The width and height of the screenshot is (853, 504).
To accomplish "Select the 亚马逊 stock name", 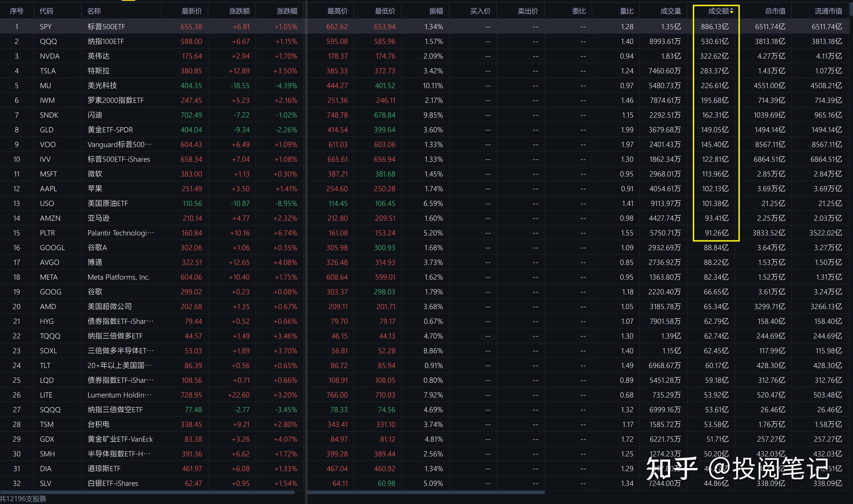I will [x=99, y=218].
